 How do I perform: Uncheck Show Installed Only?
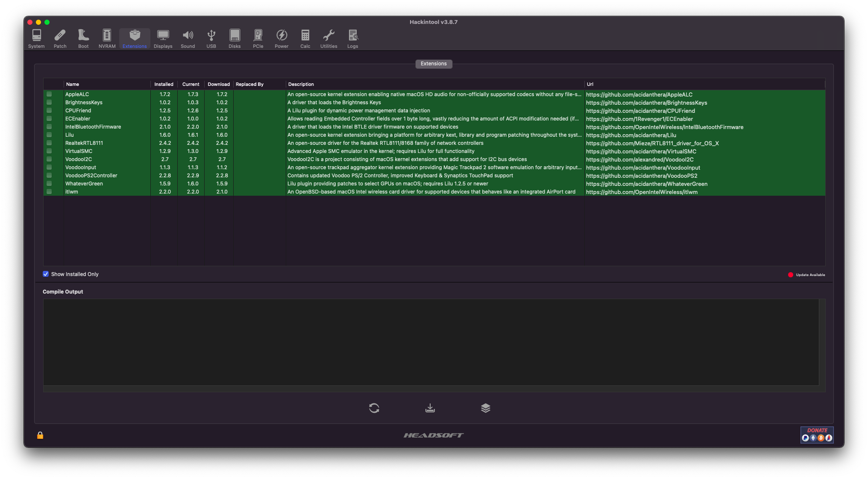[45, 274]
